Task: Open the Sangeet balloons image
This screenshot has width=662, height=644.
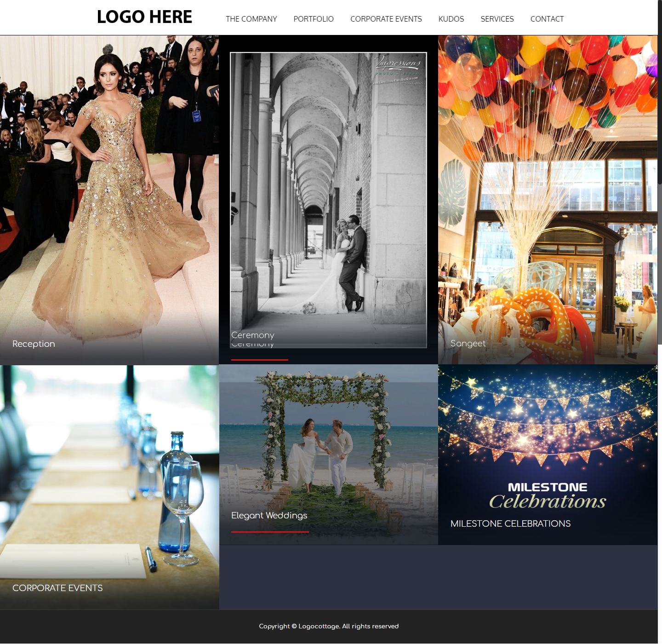Action: (x=547, y=184)
